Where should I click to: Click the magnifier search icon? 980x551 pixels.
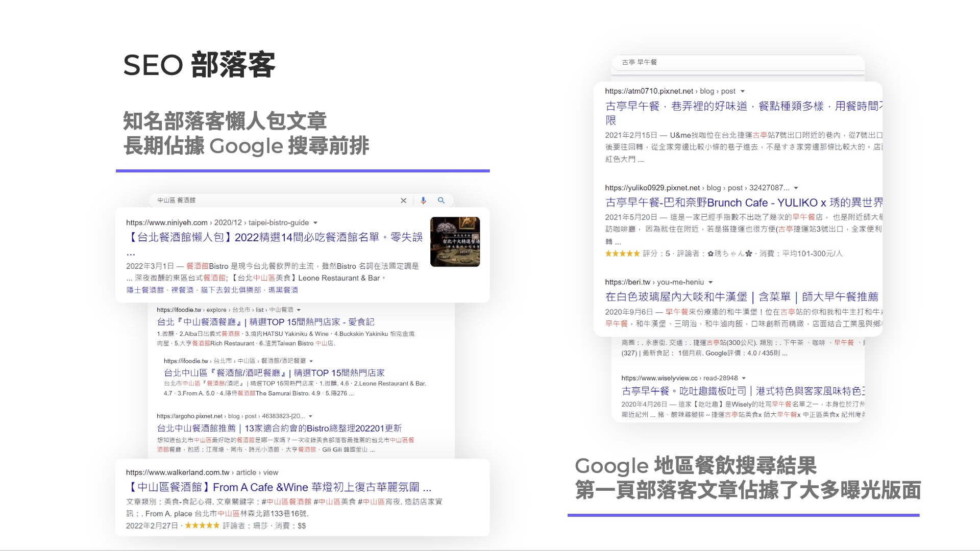point(442,201)
